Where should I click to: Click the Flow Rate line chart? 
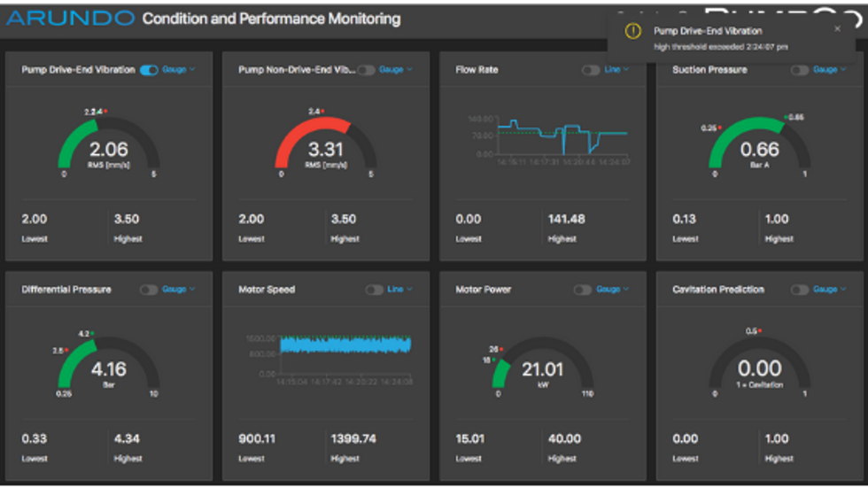click(562, 137)
